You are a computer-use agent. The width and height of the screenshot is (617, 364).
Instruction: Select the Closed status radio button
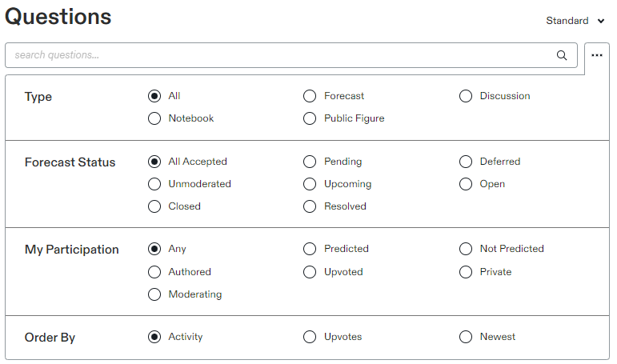[154, 207]
